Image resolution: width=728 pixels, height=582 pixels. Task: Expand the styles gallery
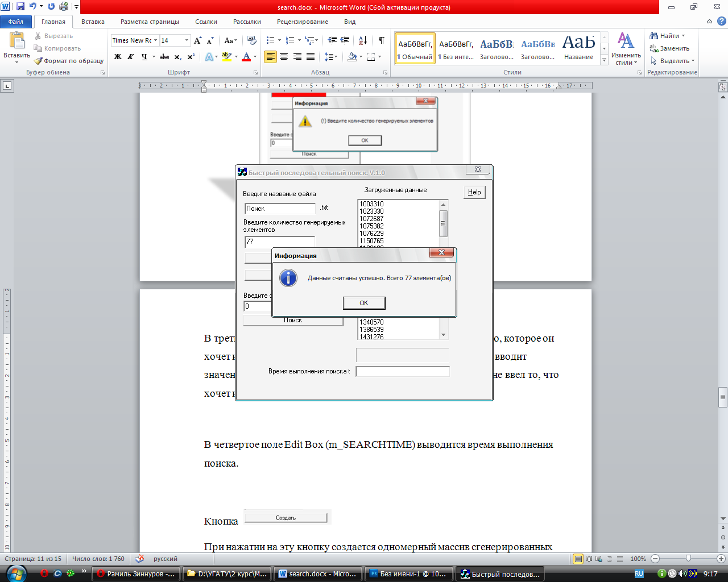coord(604,60)
